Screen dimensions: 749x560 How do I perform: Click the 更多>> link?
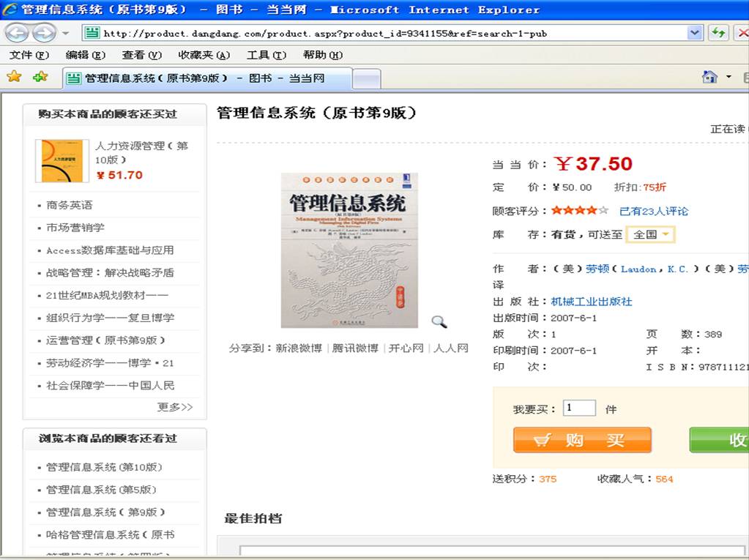click(175, 407)
